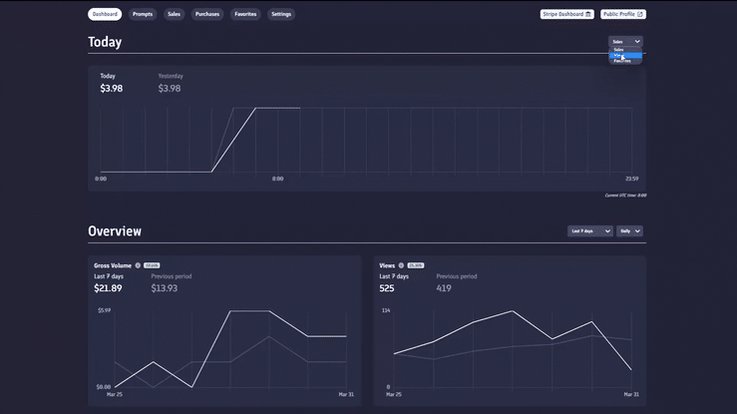Collapse the Today metric dropdown

coord(626,41)
